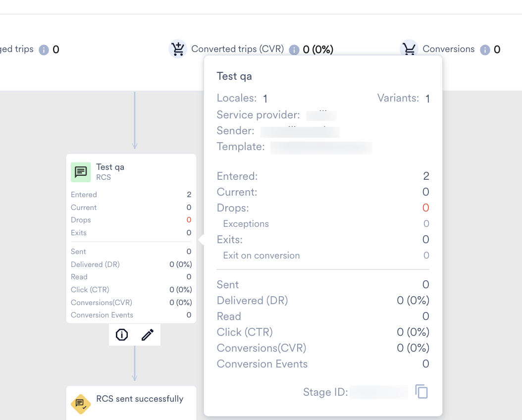
Task: Click the Service provider value in popup
Action: click(x=321, y=115)
